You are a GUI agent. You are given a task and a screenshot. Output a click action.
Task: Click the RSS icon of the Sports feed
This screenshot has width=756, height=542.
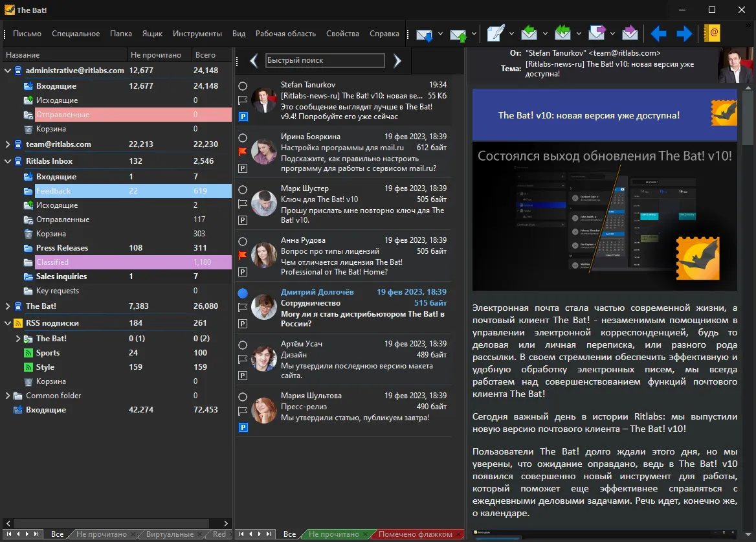[28, 353]
